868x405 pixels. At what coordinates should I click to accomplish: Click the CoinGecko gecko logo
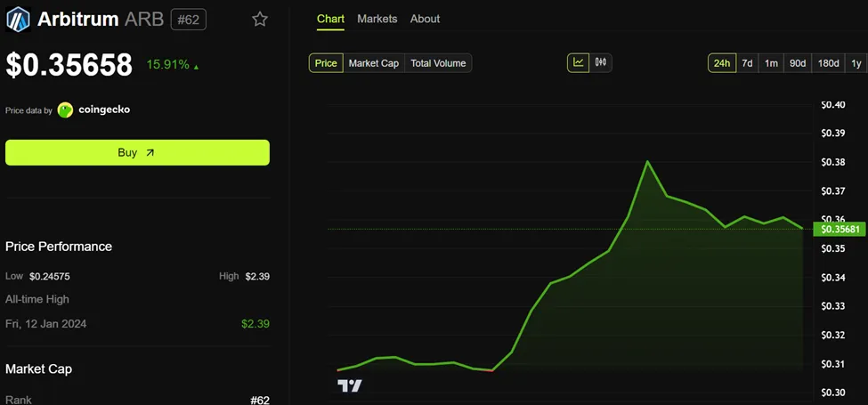65,110
